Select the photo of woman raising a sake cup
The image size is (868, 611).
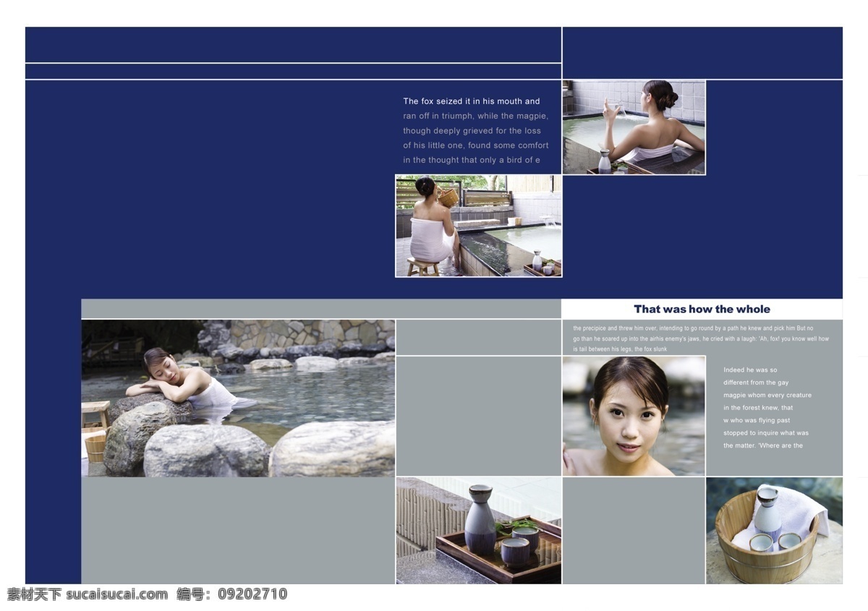(634, 127)
